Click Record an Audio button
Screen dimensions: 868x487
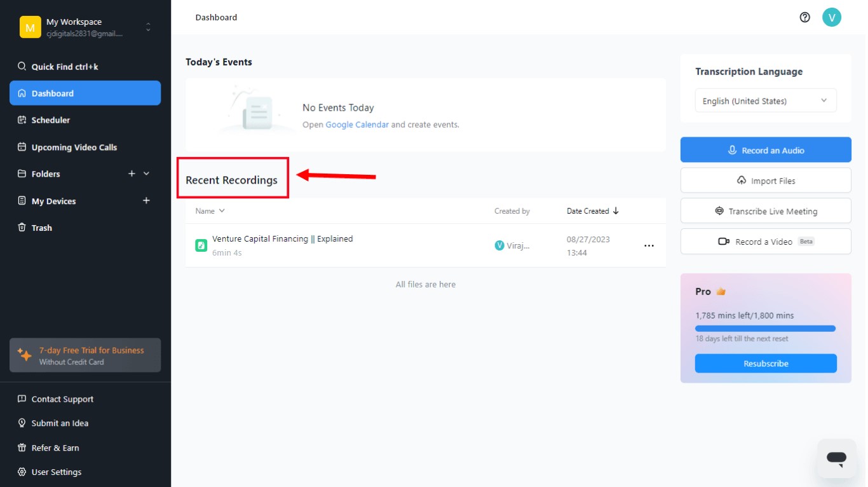[x=765, y=150]
